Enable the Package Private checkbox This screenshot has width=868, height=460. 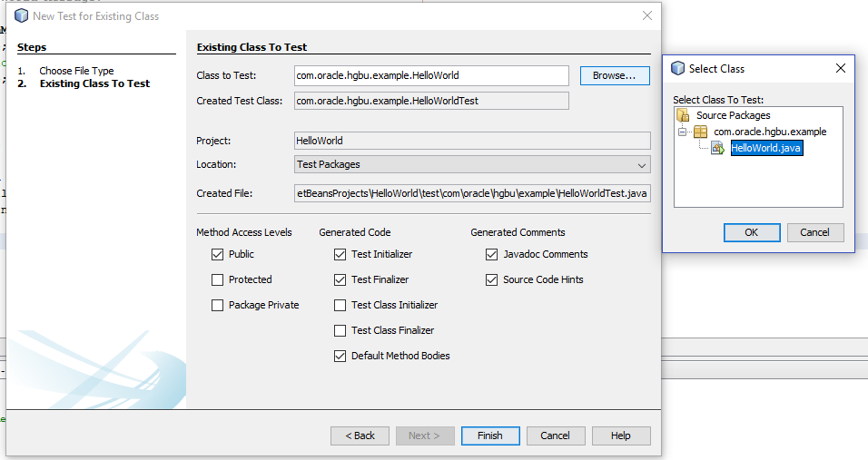[218, 306]
